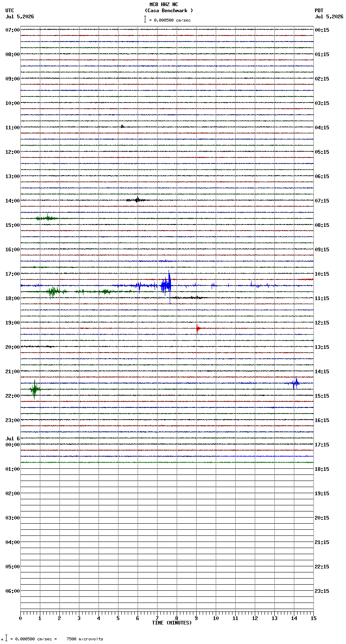
Task: Click the '23:15' PDT time label
Action: coord(322,591)
